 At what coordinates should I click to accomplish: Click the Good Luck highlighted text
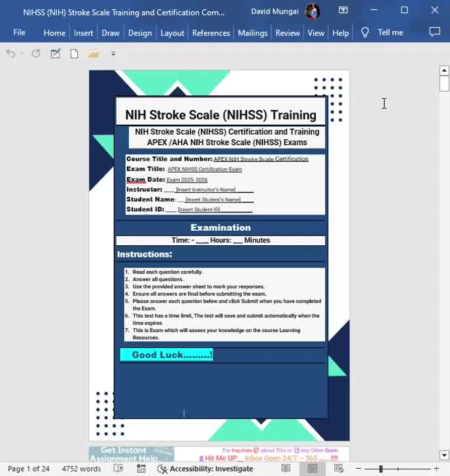coord(167,354)
